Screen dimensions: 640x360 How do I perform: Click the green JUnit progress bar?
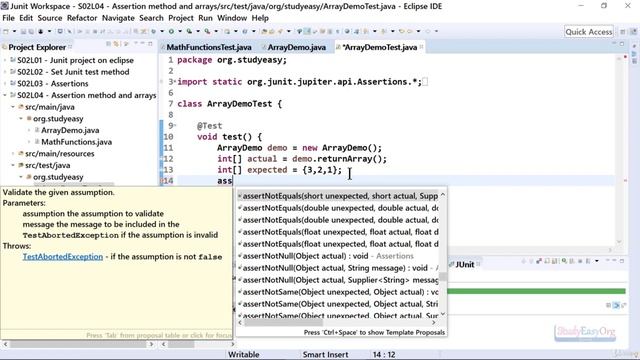coord(536,291)
